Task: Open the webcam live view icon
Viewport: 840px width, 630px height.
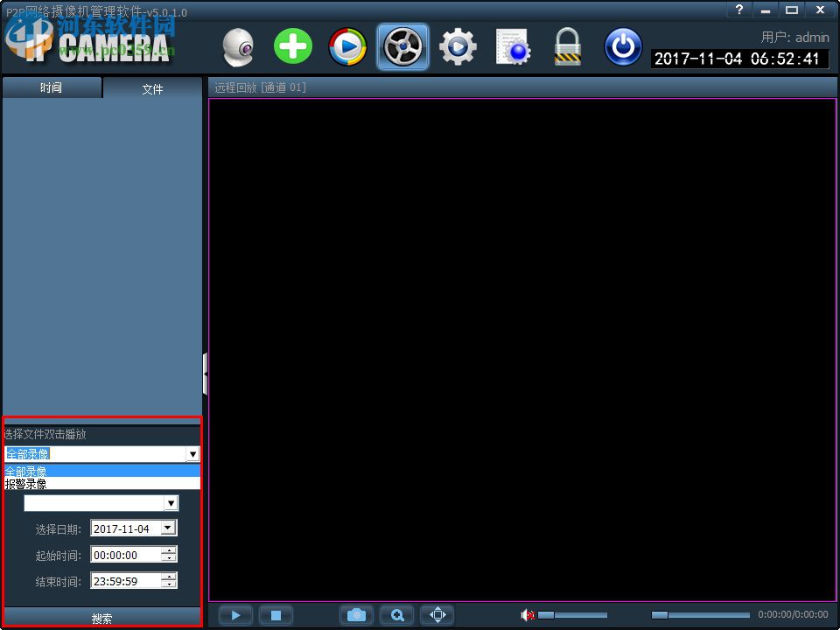Action: (238, 47)
